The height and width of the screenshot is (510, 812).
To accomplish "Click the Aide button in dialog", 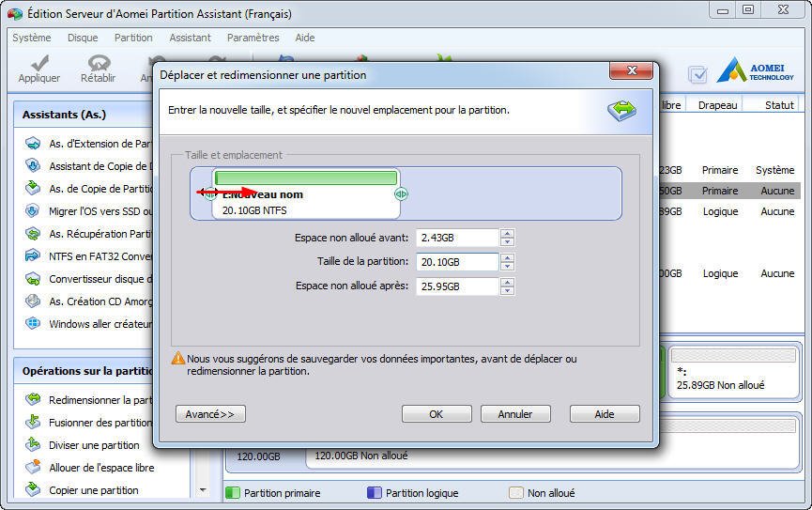I will point(605,414).
